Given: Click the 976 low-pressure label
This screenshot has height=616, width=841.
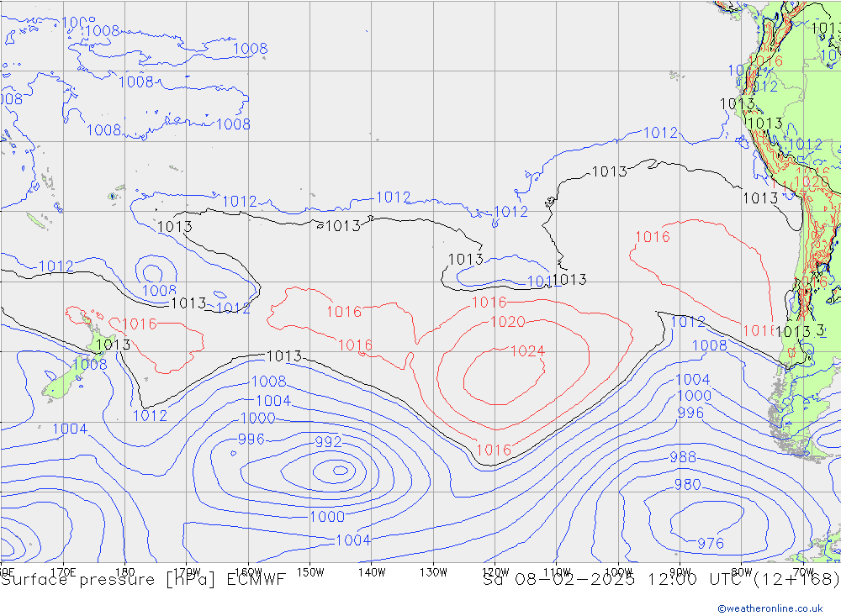Looking at the screenshot, I should [710, 544].
